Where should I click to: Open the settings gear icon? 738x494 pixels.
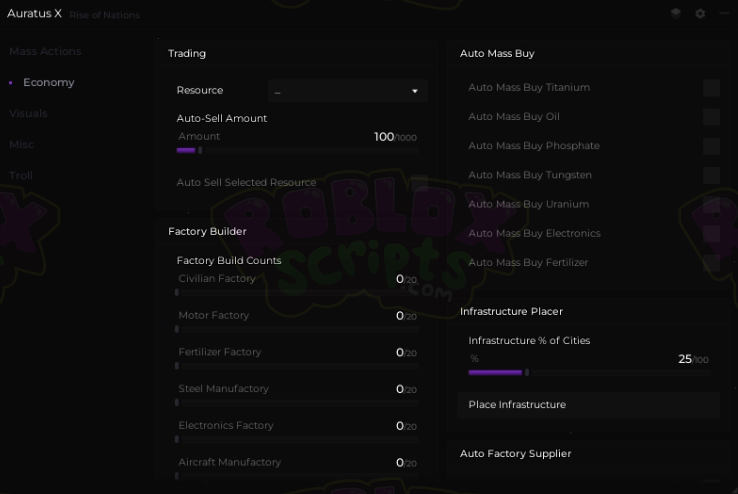point(700,14)
